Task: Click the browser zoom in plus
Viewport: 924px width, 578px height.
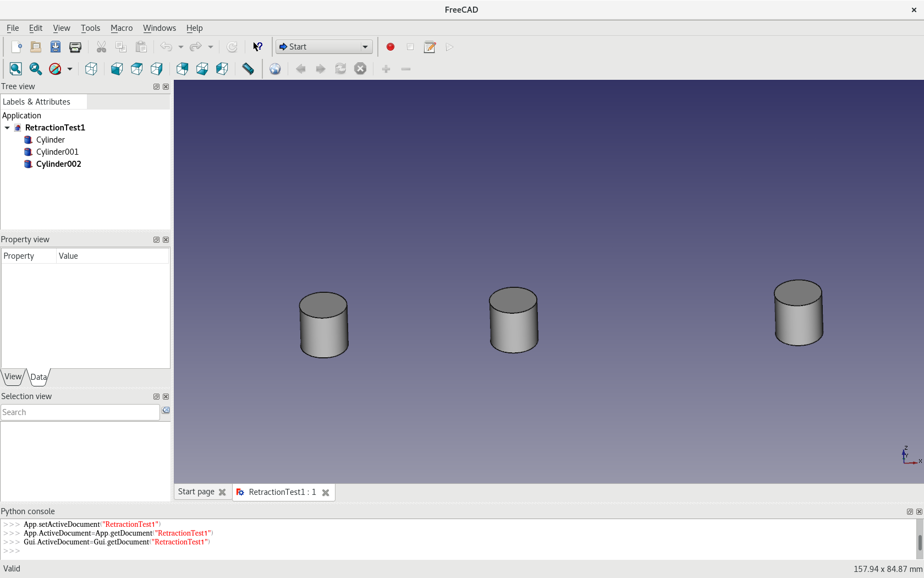Action: tap(386, 69)
